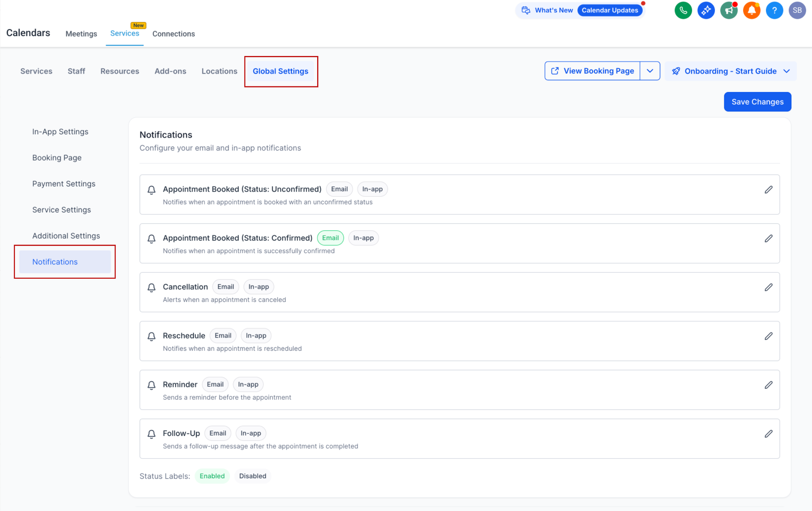Toggle Email badge for Cancellation notification

(x=225, y=287)
